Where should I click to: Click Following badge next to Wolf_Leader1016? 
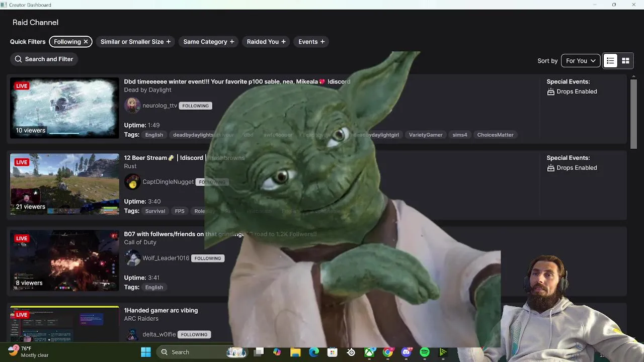[x=208, y=258]
